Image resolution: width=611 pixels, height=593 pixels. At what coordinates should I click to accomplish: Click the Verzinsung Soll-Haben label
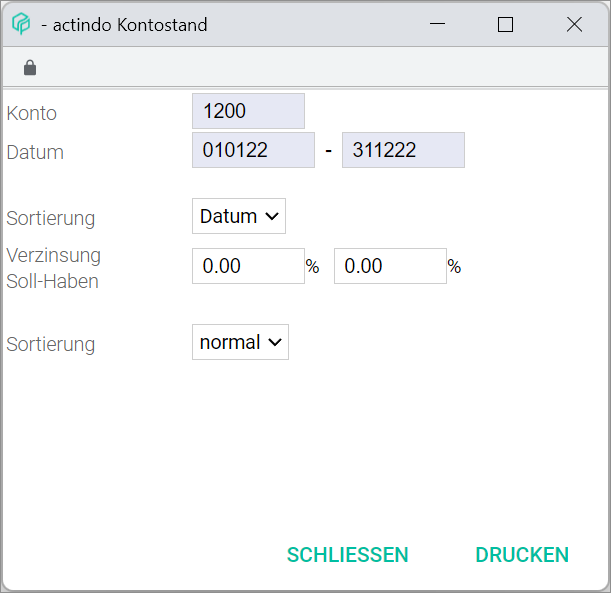click(53, 268)
